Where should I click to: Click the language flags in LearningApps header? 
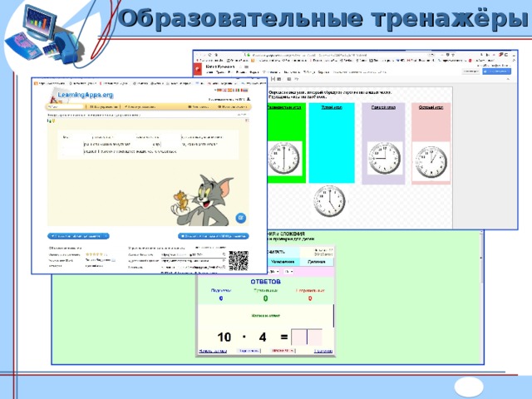[232, 91]
